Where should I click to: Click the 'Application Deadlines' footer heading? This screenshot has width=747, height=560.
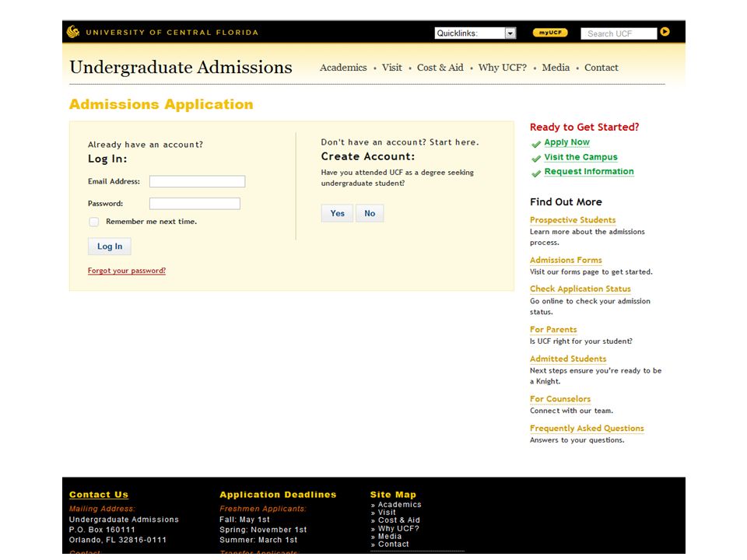pyautogui.click(x=278, y=495)
